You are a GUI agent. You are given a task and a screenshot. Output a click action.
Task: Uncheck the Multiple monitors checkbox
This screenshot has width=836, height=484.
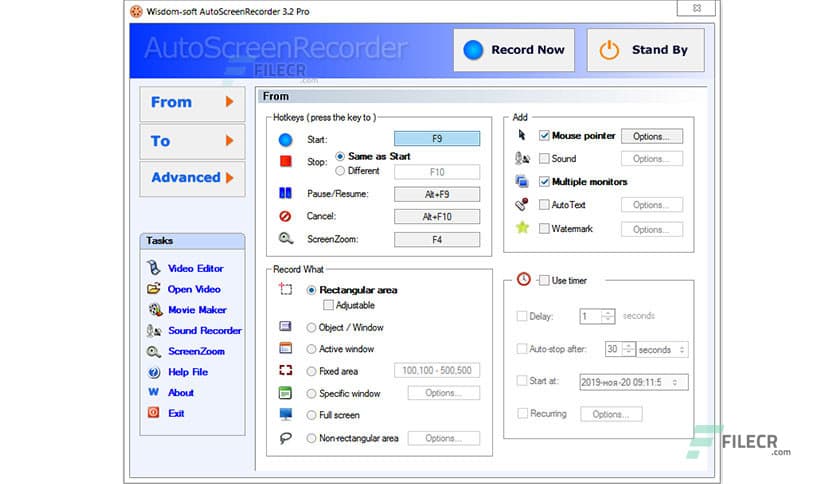pos(544,182)
